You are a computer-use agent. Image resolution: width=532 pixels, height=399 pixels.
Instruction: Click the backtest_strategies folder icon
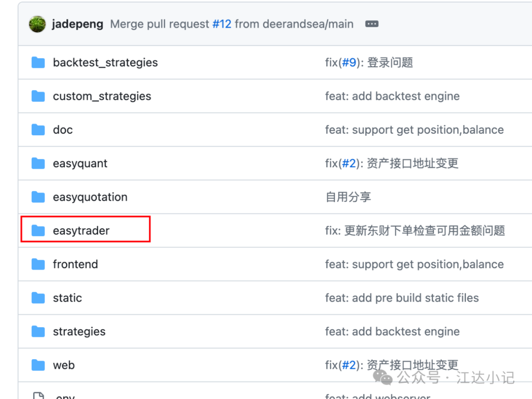[x=38, y=62]
